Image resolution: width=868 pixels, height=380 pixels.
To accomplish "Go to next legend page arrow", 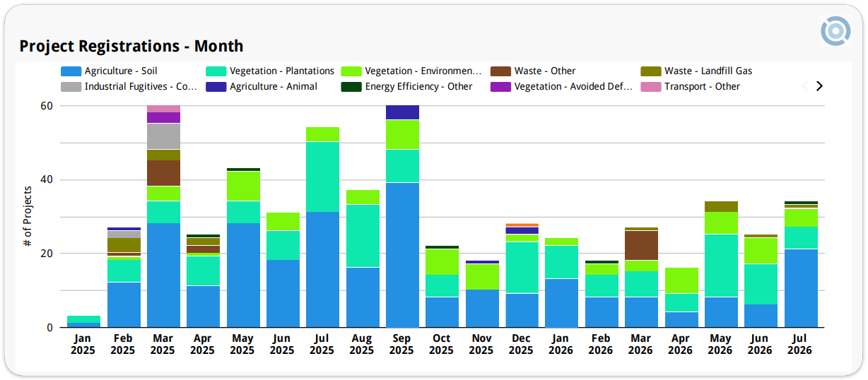I will [x=819, y=86].
